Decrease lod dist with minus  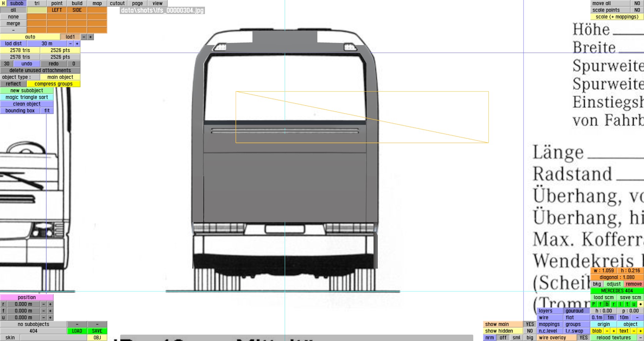(x=70, y=44)
